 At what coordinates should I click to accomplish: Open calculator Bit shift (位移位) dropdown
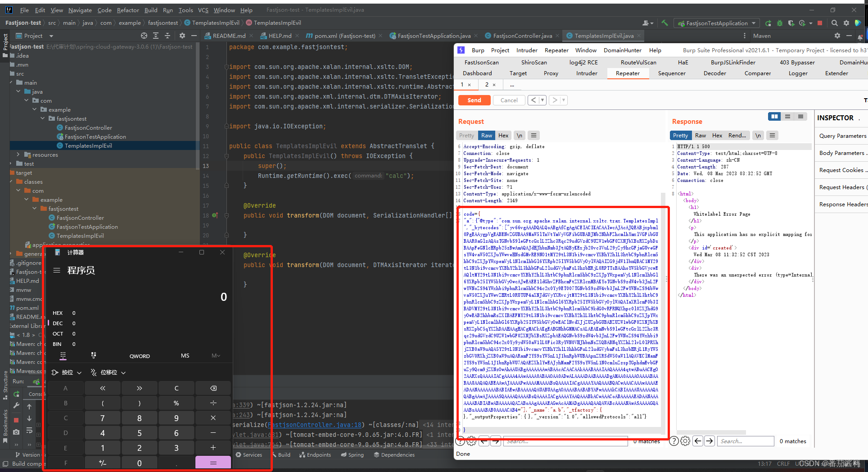(x=108, y=372)
